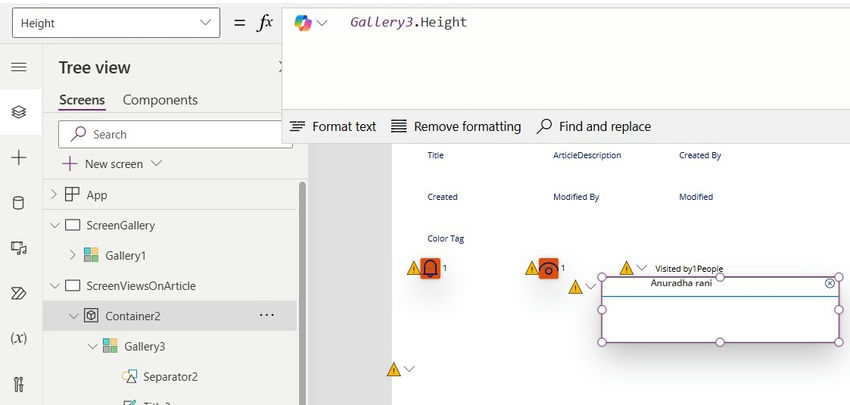Viewport: 850px width, 405px height.
Task: Open the Insert plus pane
Action: coord(19,158)
